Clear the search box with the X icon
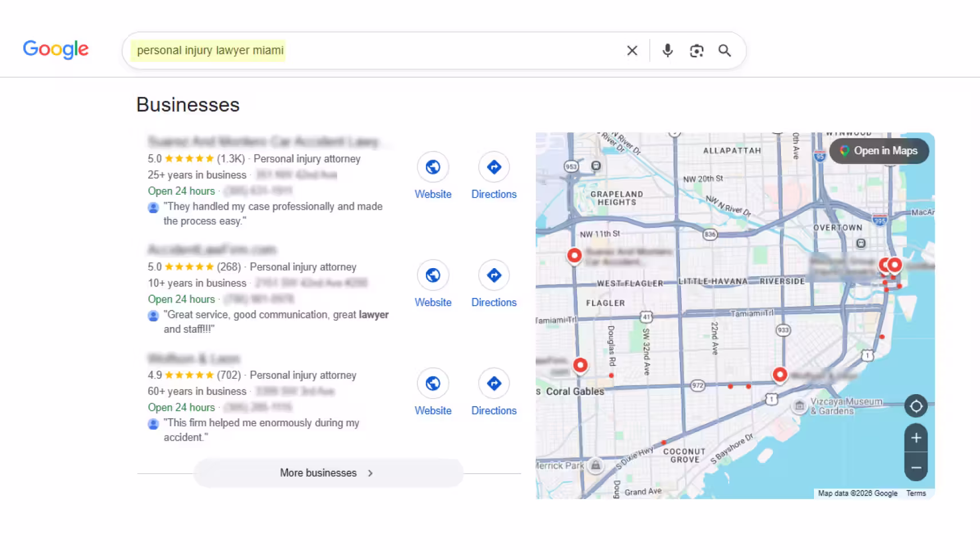This screenshot has height=550, width=980. point(632,50)
